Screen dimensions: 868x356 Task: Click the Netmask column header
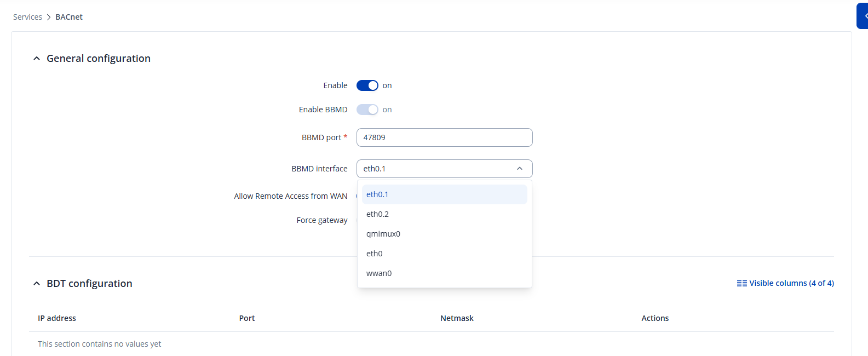click(457, 318)
